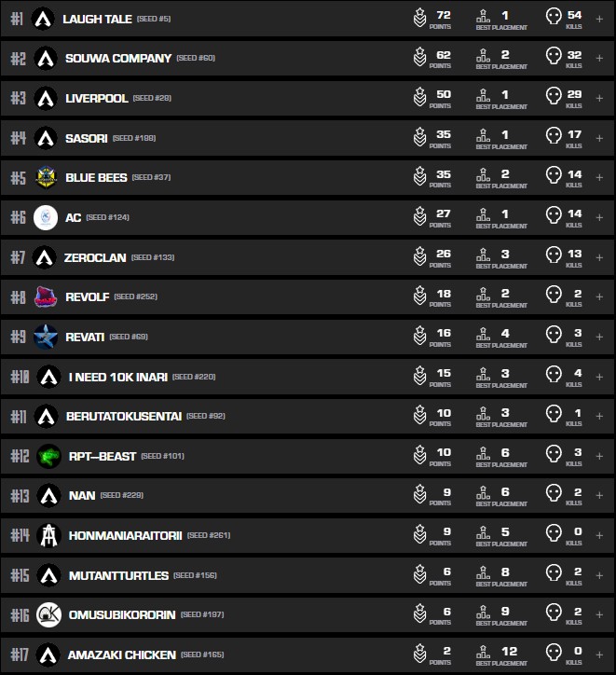Click the Blue Bees team logo
This screenshot has height=675, width=616.
click(47, 177)
